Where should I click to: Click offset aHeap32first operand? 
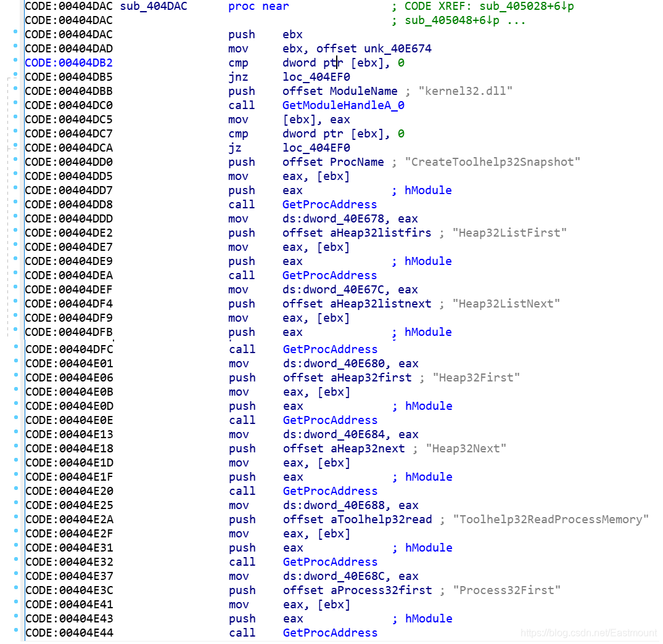(347, 378)
